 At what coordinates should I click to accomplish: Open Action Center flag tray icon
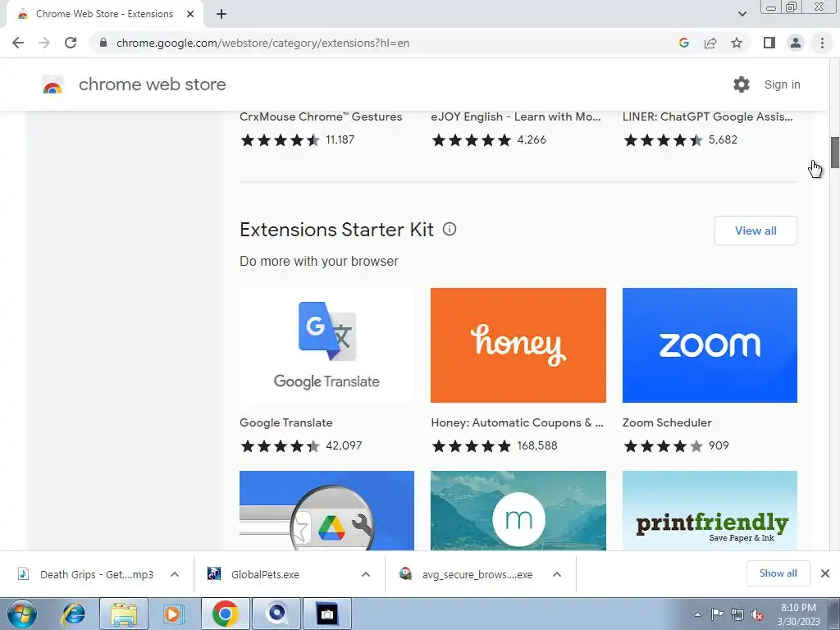pos(717,614)
